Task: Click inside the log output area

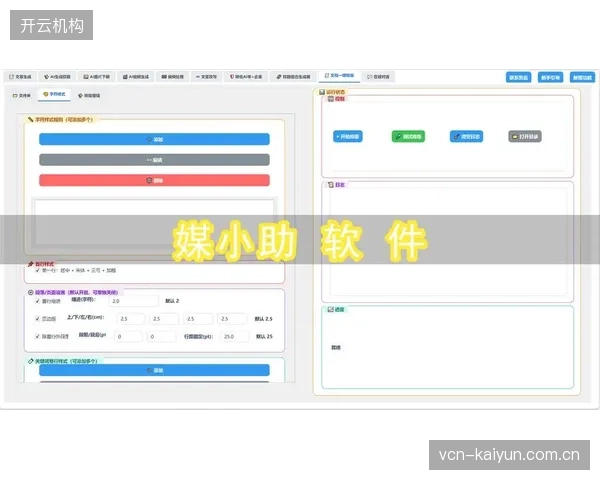Action: 448,241
